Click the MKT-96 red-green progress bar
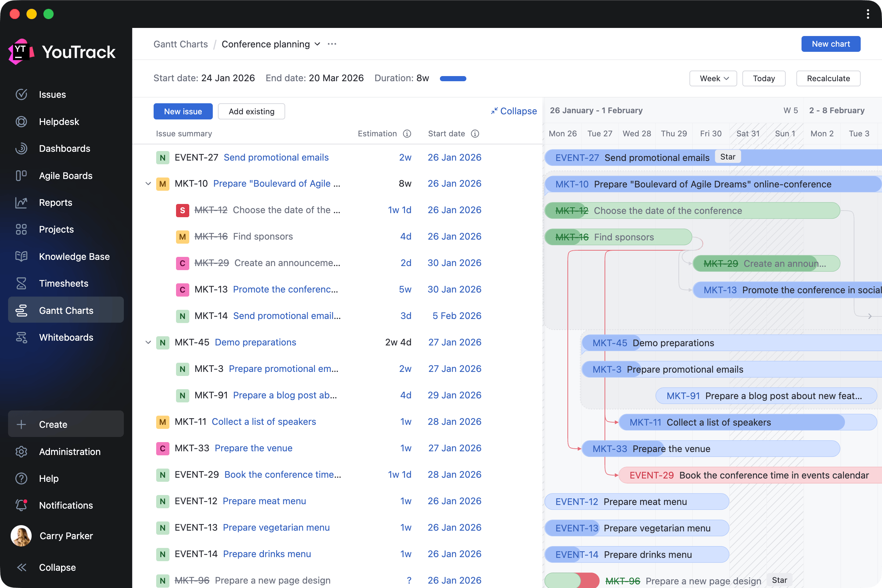The width and height of the screenshot is (882, 588). coord(572,581)
